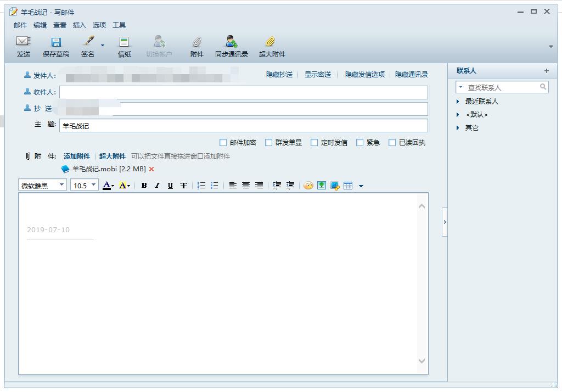Open the 工具 menu

click(119, 25)
